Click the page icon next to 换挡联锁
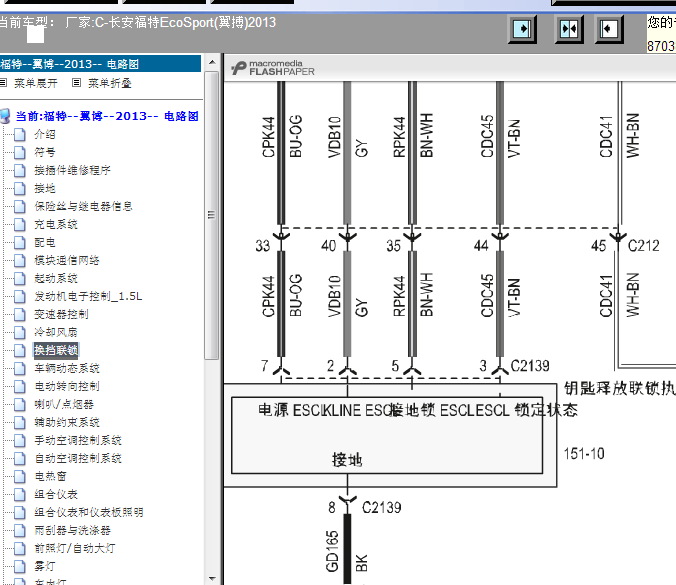 pyautogui.click(x=19, y=350)
